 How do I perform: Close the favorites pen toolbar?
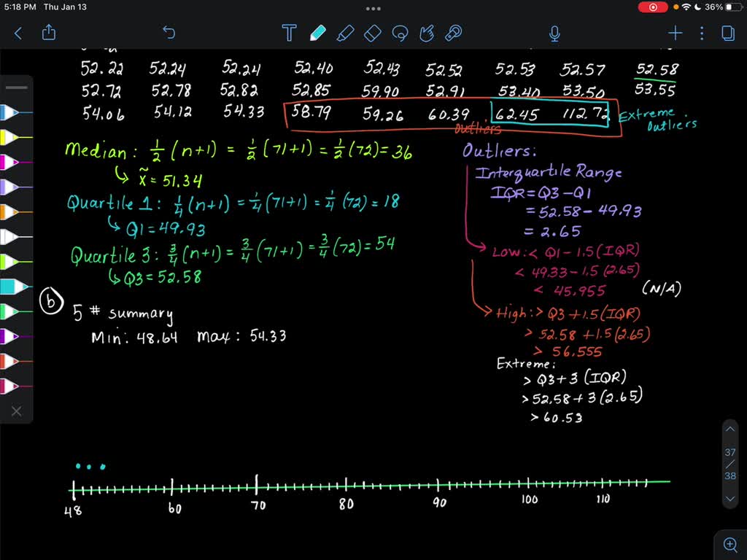[16, 411]
